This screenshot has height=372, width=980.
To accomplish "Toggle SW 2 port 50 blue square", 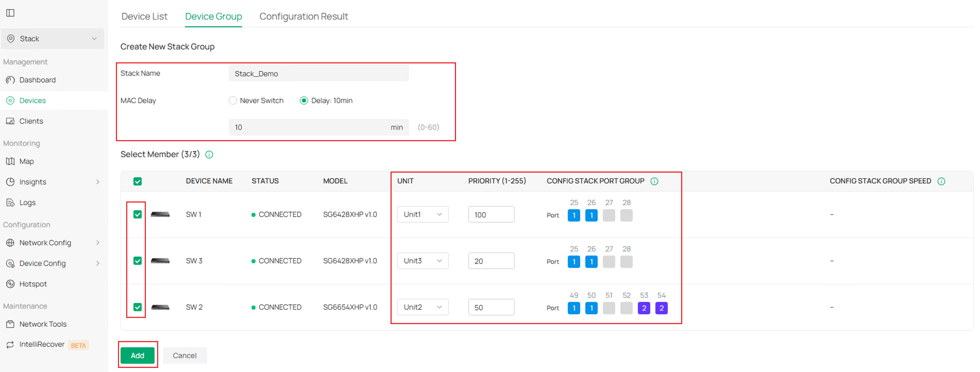I will 591,308.
